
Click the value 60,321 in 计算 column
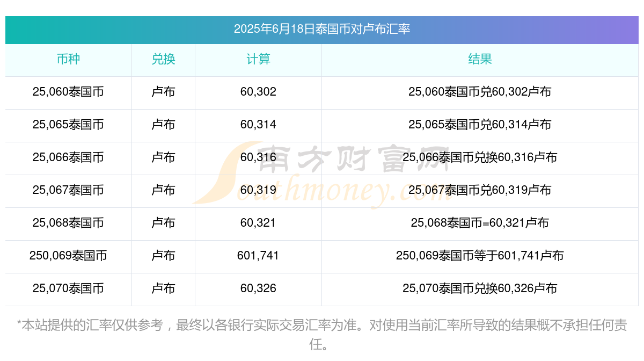pyautogui.click(x=258, y=223)
